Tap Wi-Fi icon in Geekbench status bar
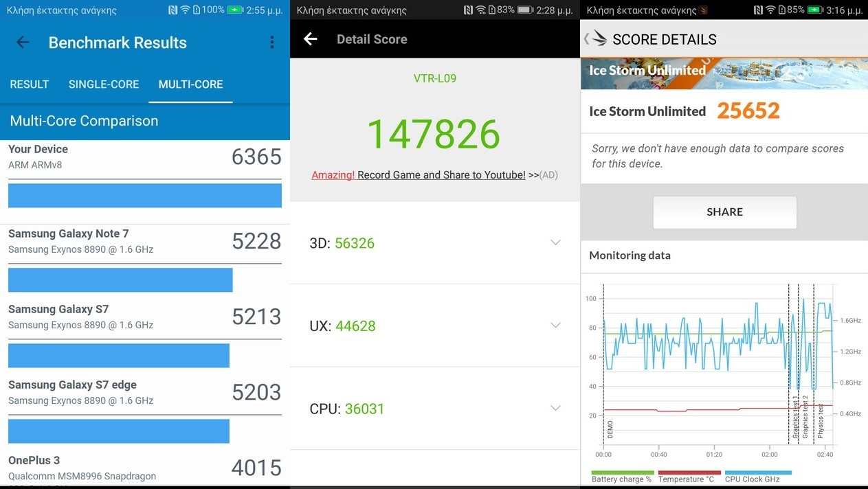Image resolution: width=868 pixels, height=489 pixels. [185, 10]
